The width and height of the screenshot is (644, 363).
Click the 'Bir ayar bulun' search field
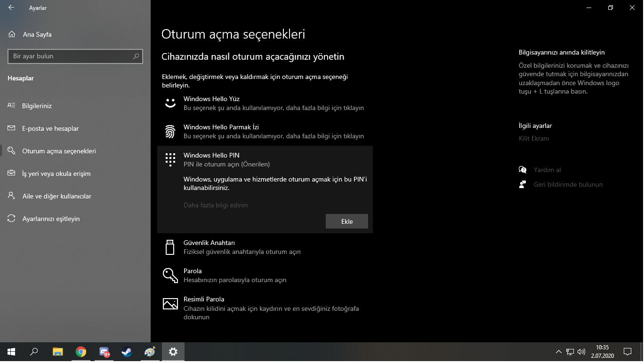pyautogui.click(x=75, y=56)
